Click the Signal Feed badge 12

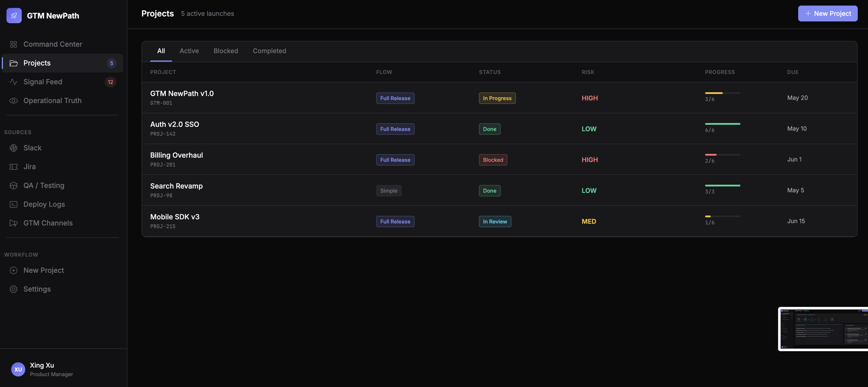point(111,82)
